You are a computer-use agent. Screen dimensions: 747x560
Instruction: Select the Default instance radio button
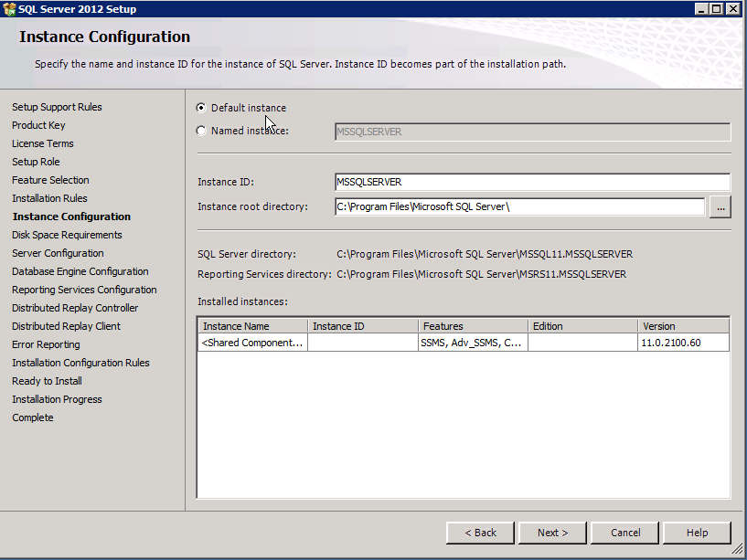[x=201, y=108]
